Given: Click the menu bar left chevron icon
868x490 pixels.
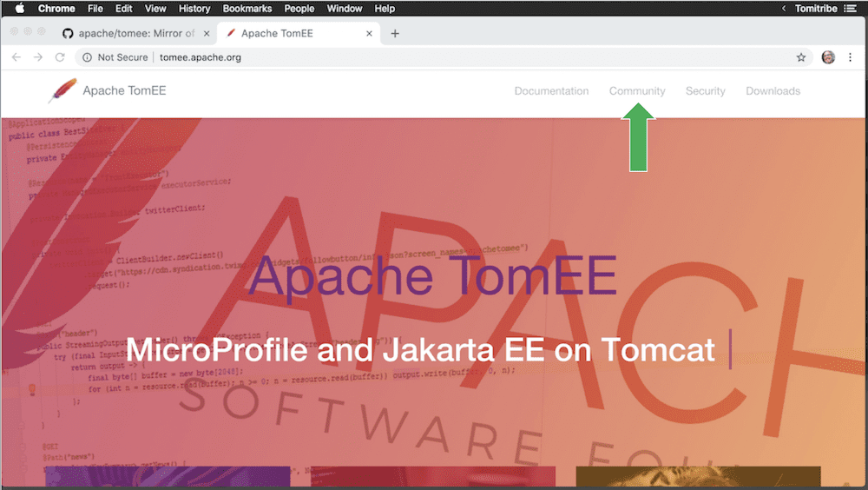Looking at the screenshot, I should (784, 9).
